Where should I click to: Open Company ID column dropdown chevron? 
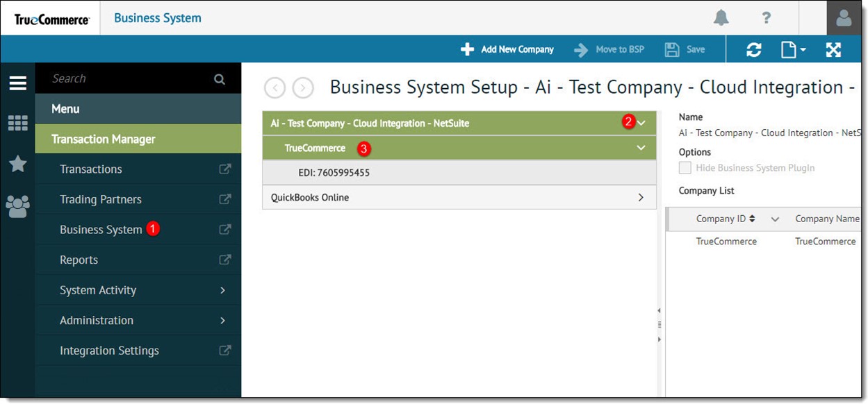click(x=775, y=219)
